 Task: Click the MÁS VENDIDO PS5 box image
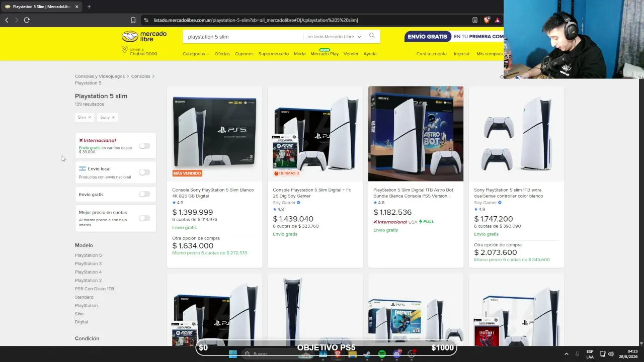(214, 134)
